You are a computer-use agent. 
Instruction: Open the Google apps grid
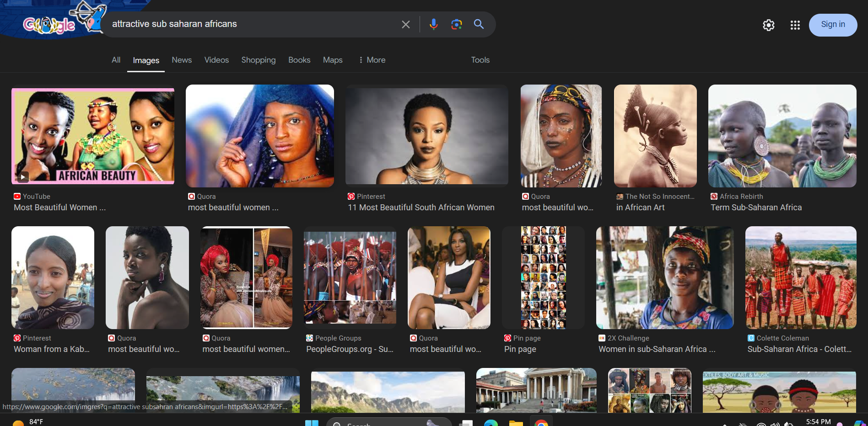click(x=795, y=25)
